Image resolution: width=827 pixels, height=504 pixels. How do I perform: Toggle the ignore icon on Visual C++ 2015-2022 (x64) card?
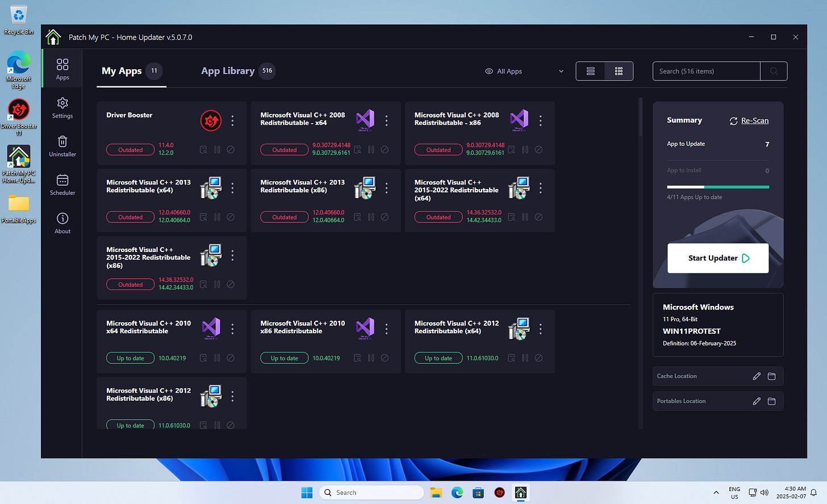(538, 217)
